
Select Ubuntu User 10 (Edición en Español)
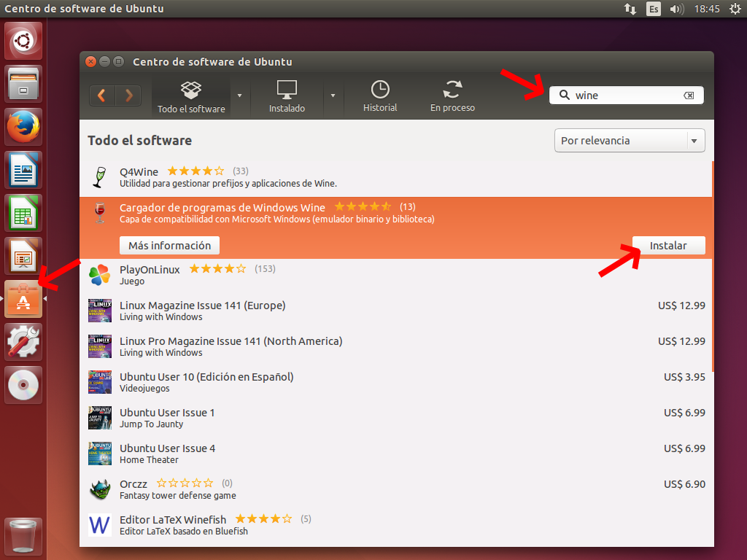pyautogui.click(x=395, y=382)
